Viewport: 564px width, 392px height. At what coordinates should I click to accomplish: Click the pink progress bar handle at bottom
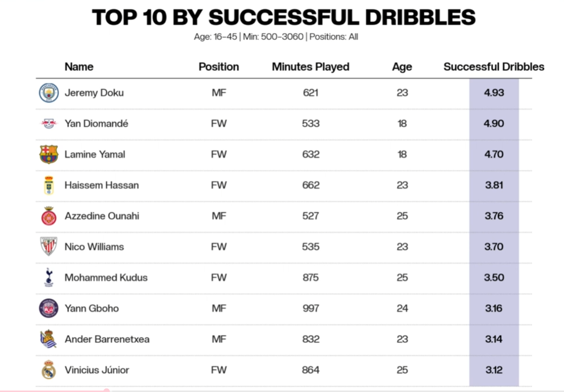point(106,391)
